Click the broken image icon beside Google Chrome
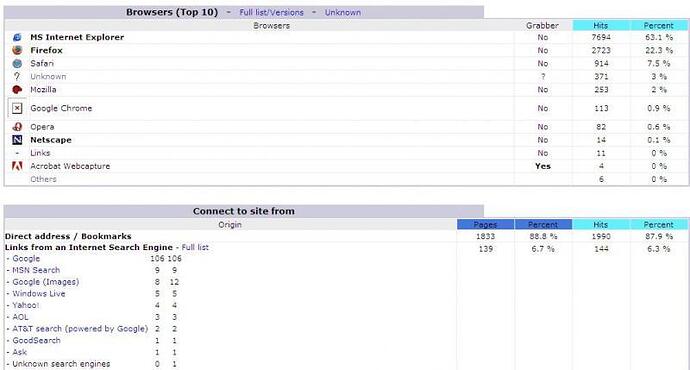 [x=17, y=108]
